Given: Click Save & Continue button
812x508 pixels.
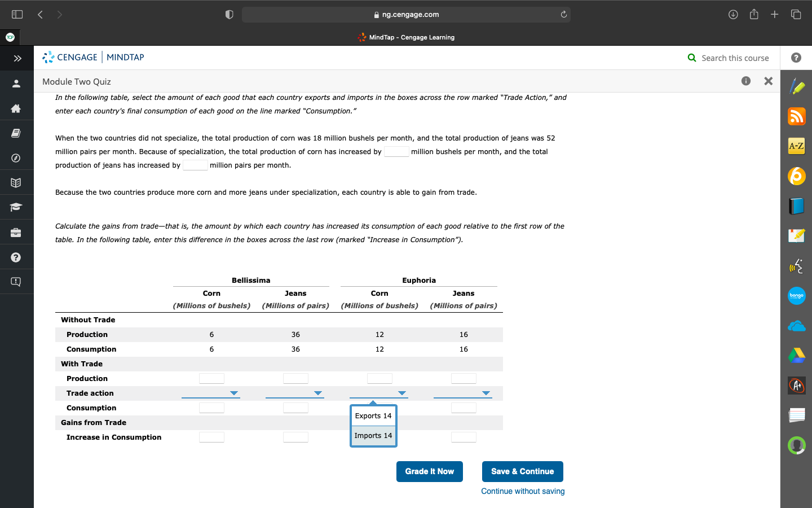Looking at the screenshot, I should pyautogui.click(x=523, y=471).
